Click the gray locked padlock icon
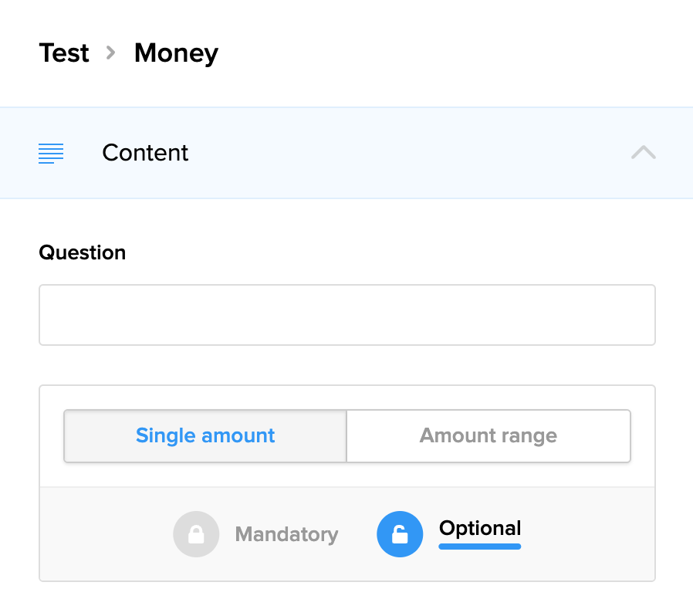The image size is (693, 616). click(196, 534)
